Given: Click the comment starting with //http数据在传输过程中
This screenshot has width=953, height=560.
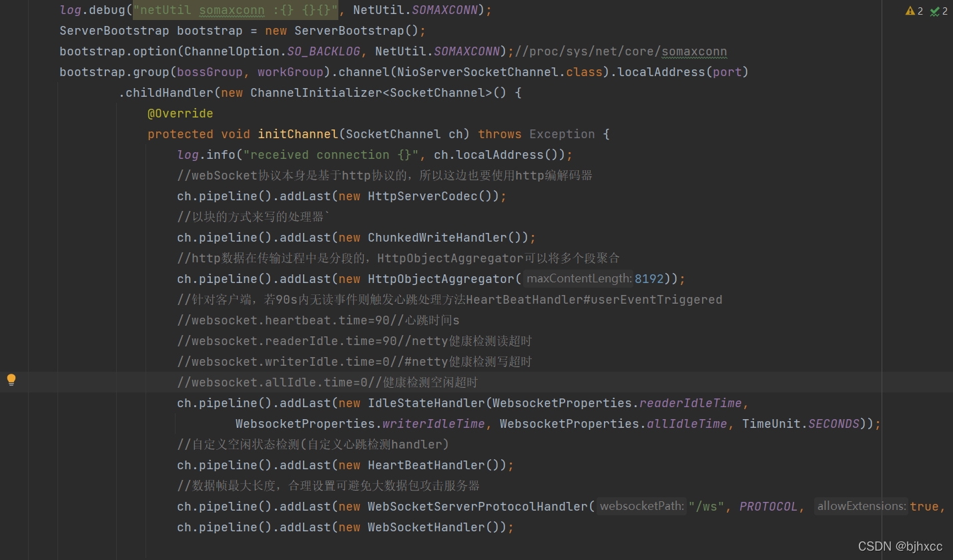Looking at the screenshot, I should click(399, 258).
